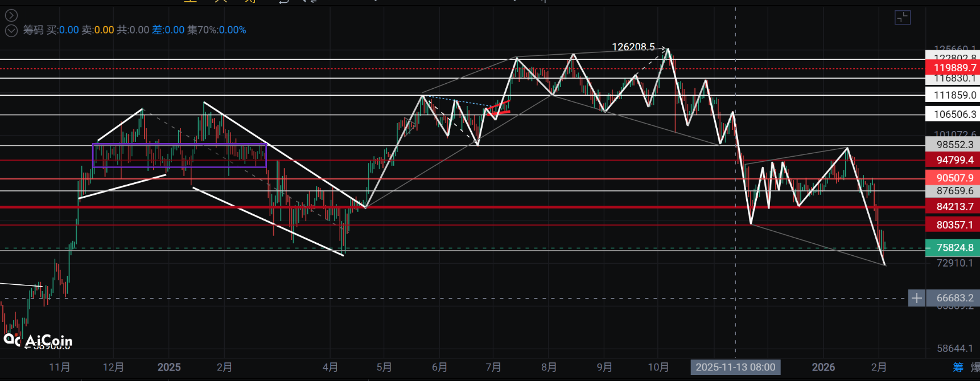Click the 126208.5 high price annotation
980x392 pixels.
click(x=633, y=47)
